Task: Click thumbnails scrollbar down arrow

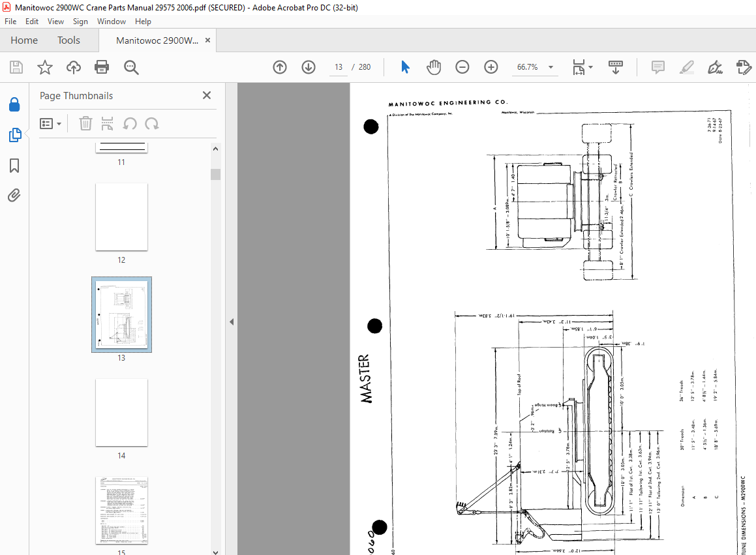Action: tap(215, 552)
